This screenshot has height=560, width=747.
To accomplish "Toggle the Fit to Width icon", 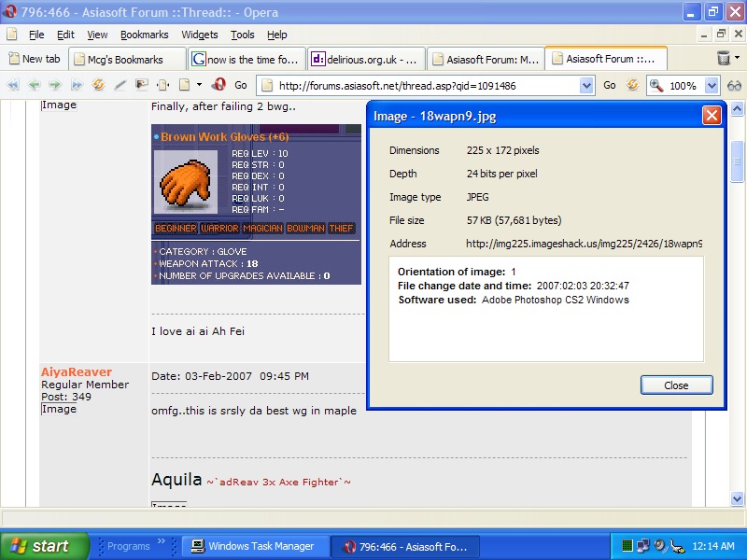I will tap(163, 85).
